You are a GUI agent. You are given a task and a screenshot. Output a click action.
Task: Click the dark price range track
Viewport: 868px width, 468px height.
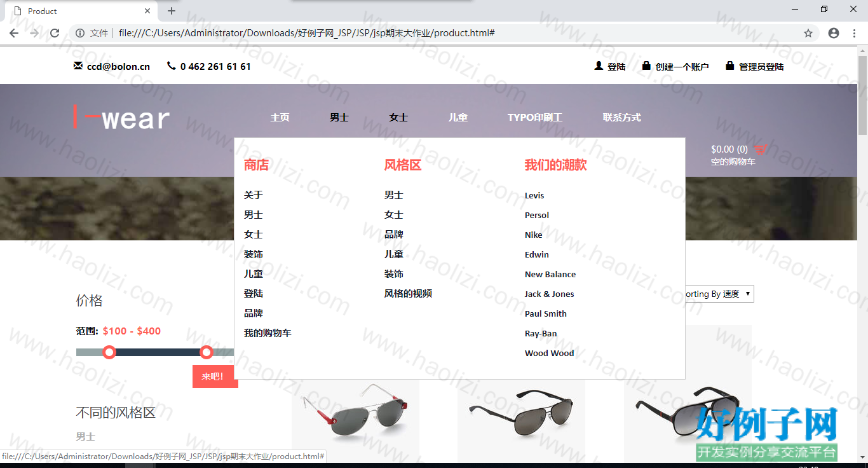(x=158, y=352)
